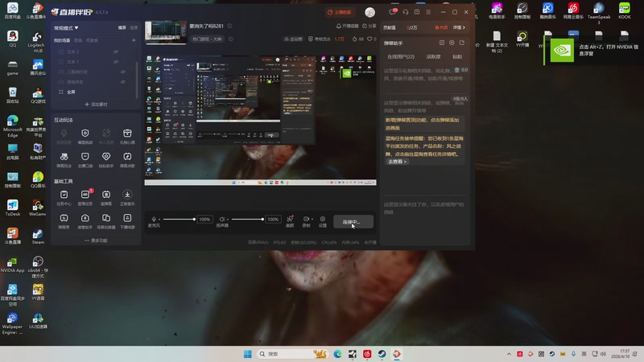644x362 pixels.
Task: Open Windows Start menu
Action: pos(247,354)
